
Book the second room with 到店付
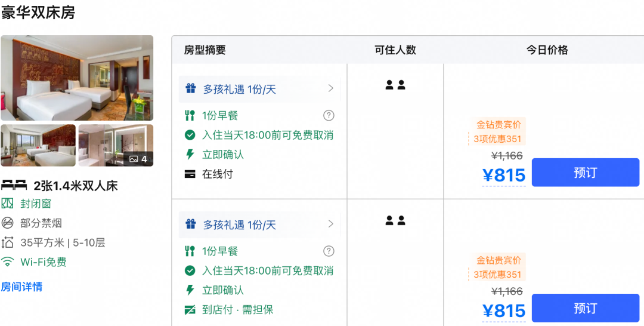tap(586, 308)
